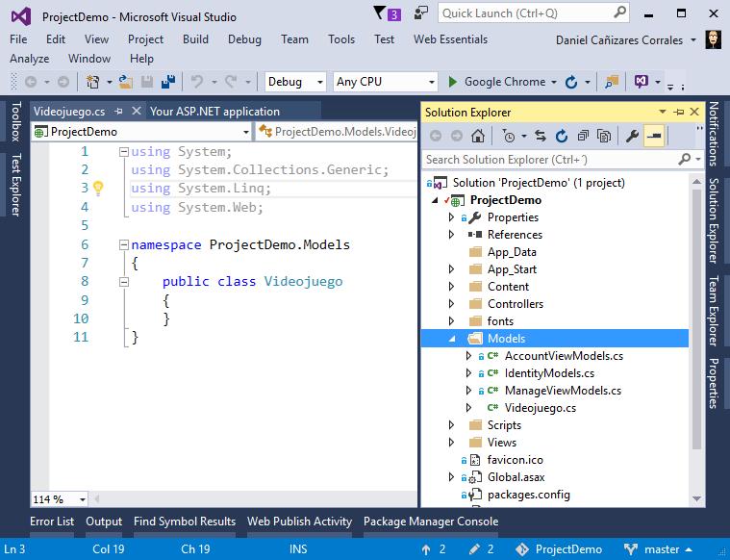Expand the Controllers folder
730x560 pixels.
451,304
